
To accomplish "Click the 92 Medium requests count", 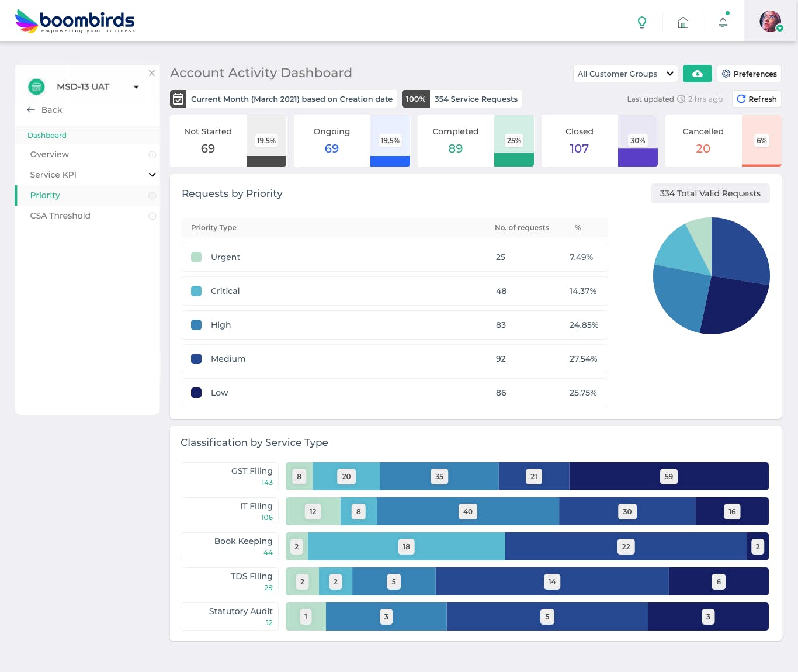I will point(501,359).
